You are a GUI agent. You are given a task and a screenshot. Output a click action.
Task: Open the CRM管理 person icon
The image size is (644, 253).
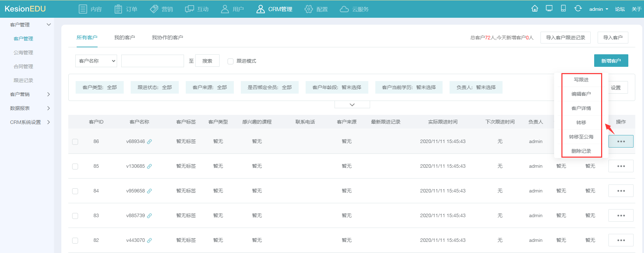point(260,9)
